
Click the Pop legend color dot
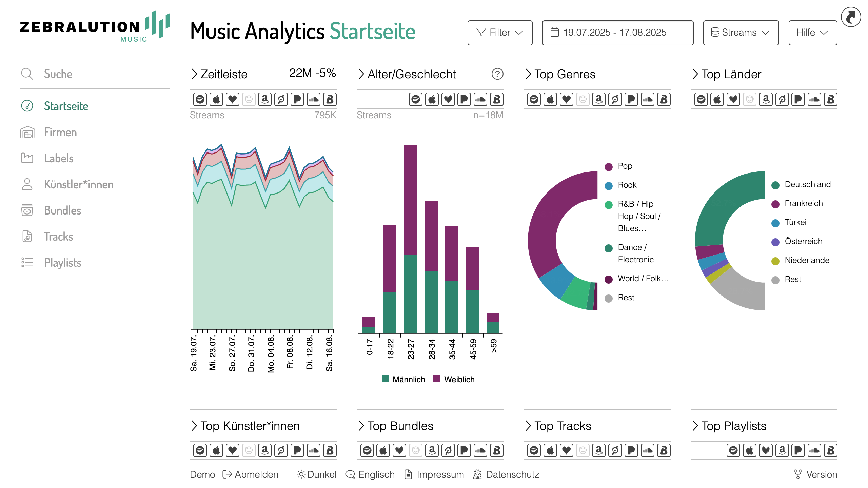(609, 166)
